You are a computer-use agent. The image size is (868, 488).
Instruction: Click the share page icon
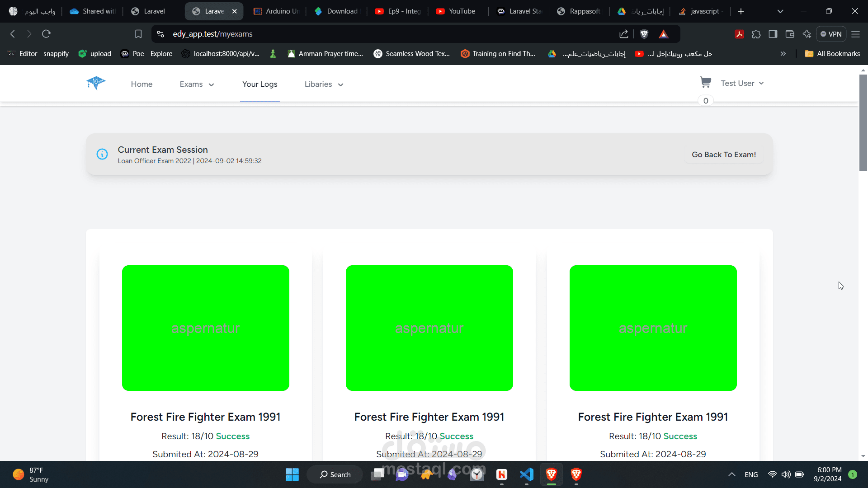pyautogui.click(x=624, y=34)
